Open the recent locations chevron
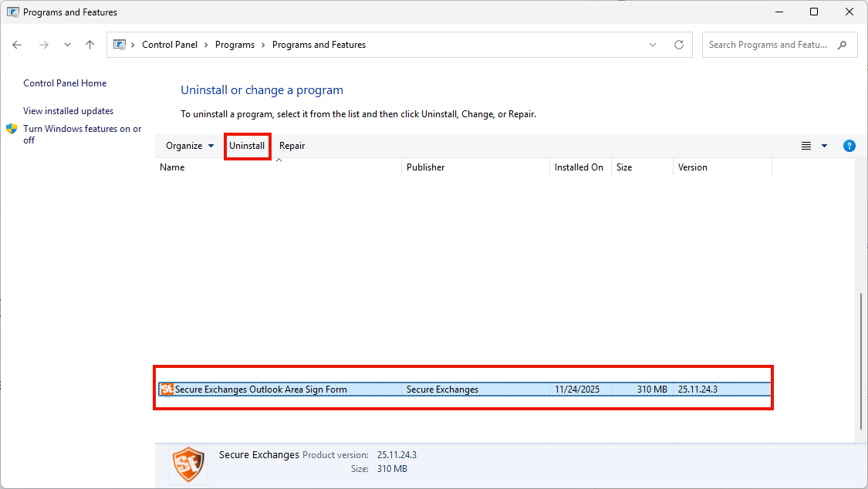The image size is (868, 489). pos(67,45)
